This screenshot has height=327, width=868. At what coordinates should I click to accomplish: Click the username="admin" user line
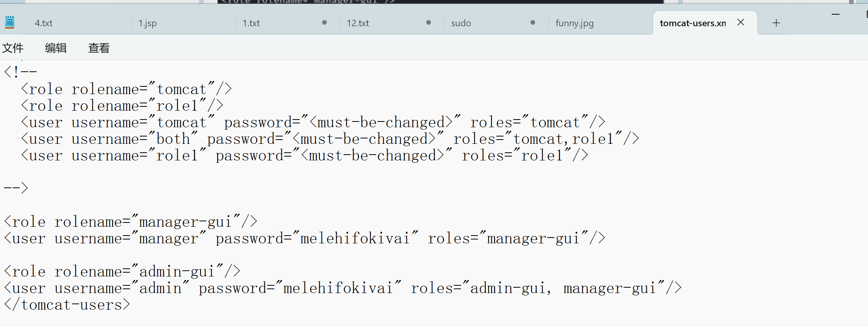pos(343,288)
